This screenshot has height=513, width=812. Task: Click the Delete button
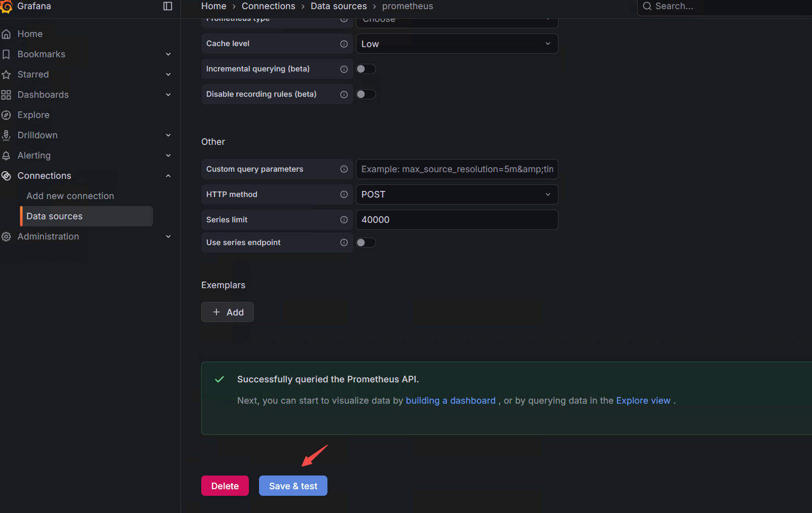point(225,486)
